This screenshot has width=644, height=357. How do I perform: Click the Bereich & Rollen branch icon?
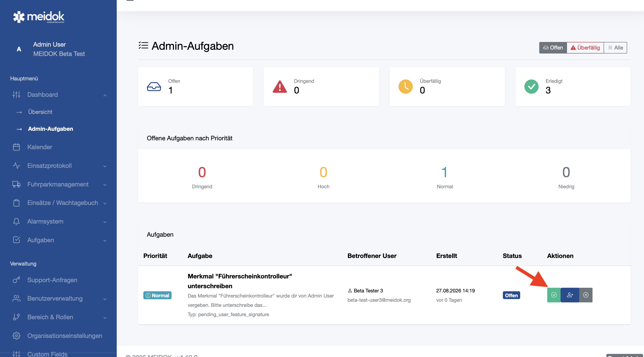point(16,317)
